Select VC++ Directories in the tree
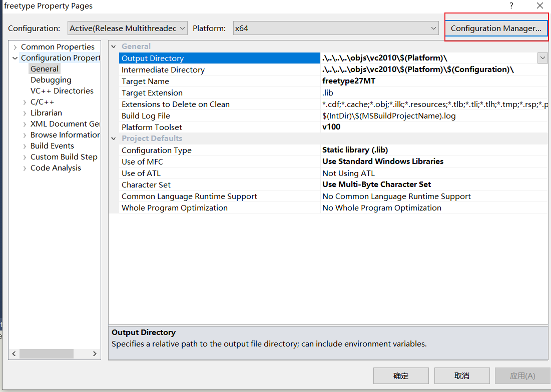This screenshot has height=392, width=551. (62, 91)
